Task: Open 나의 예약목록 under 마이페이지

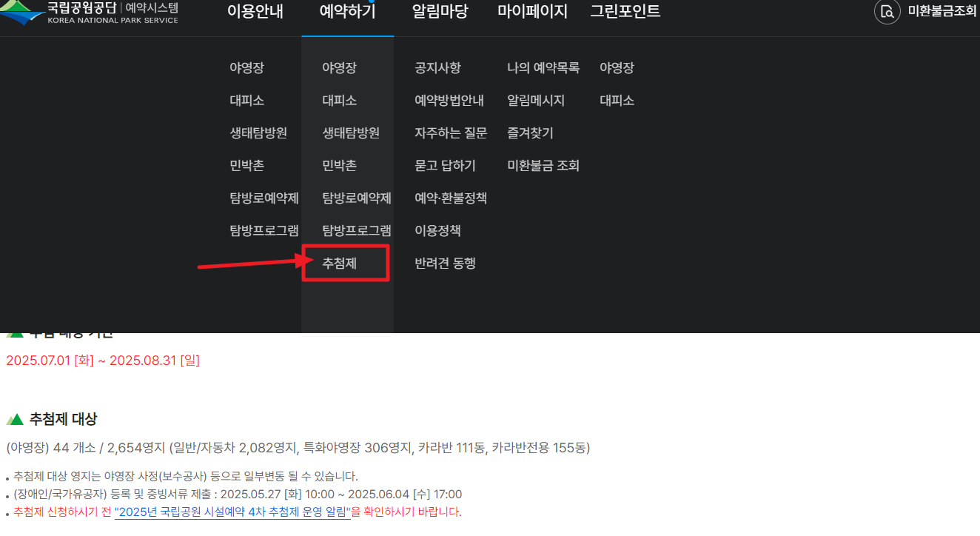Action: click(x=543, y=68)
